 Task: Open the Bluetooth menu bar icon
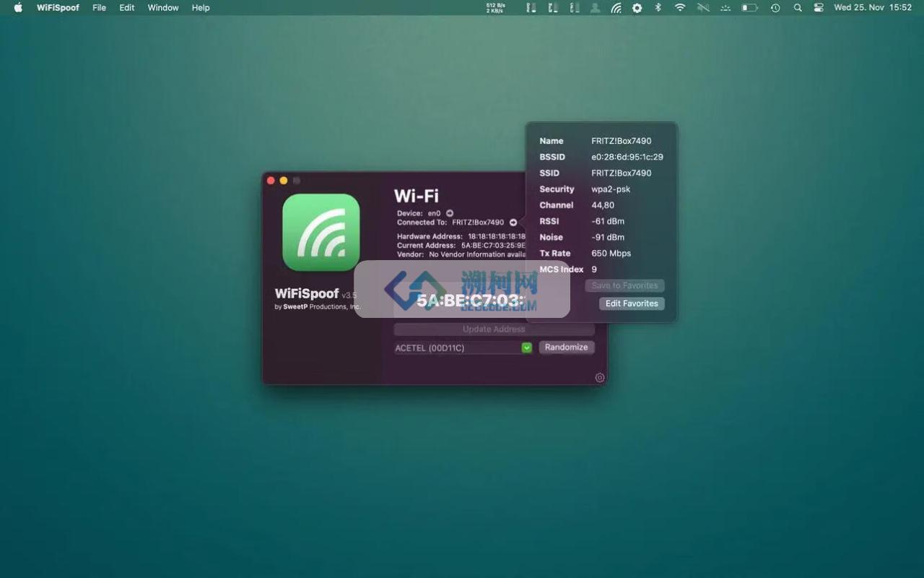[658, 7]
